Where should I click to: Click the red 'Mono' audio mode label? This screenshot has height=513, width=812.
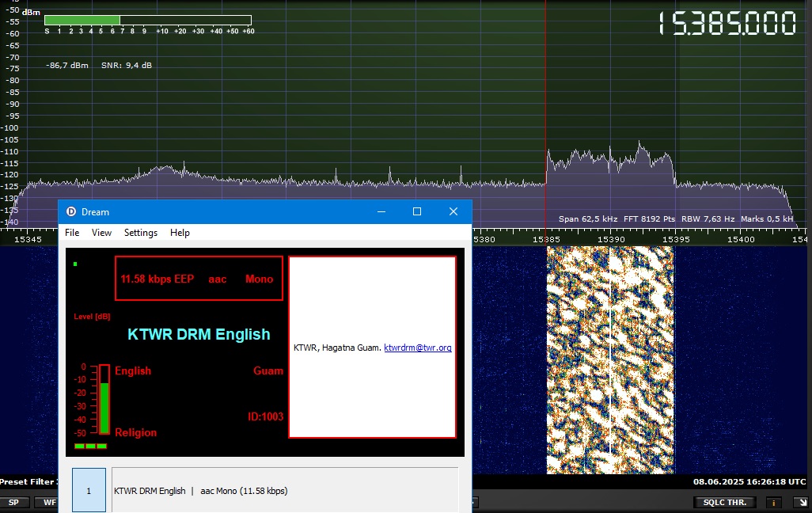click(x=259, y=279)
